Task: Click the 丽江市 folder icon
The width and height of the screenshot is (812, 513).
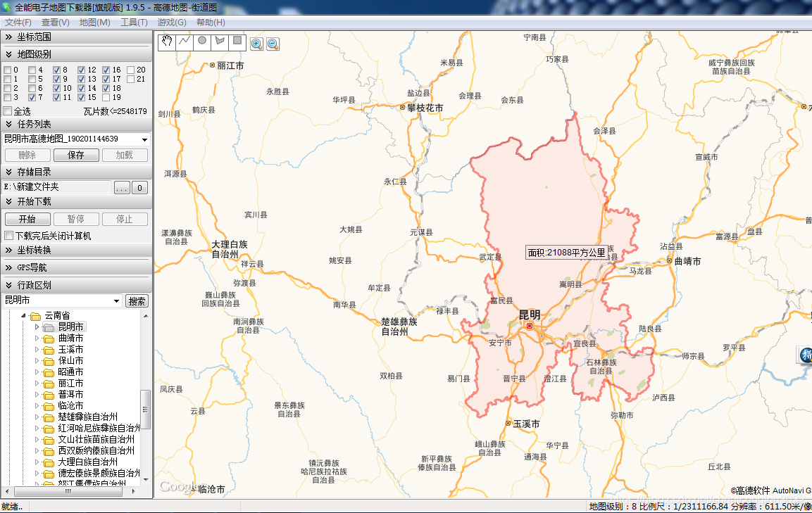Action: [49, 384]
